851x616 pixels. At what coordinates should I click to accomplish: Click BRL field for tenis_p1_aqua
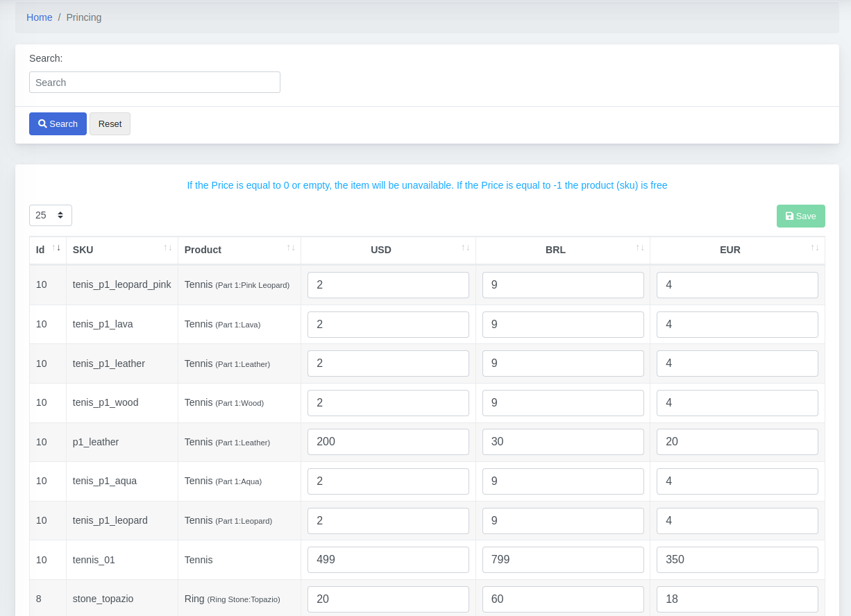(563, 481)
